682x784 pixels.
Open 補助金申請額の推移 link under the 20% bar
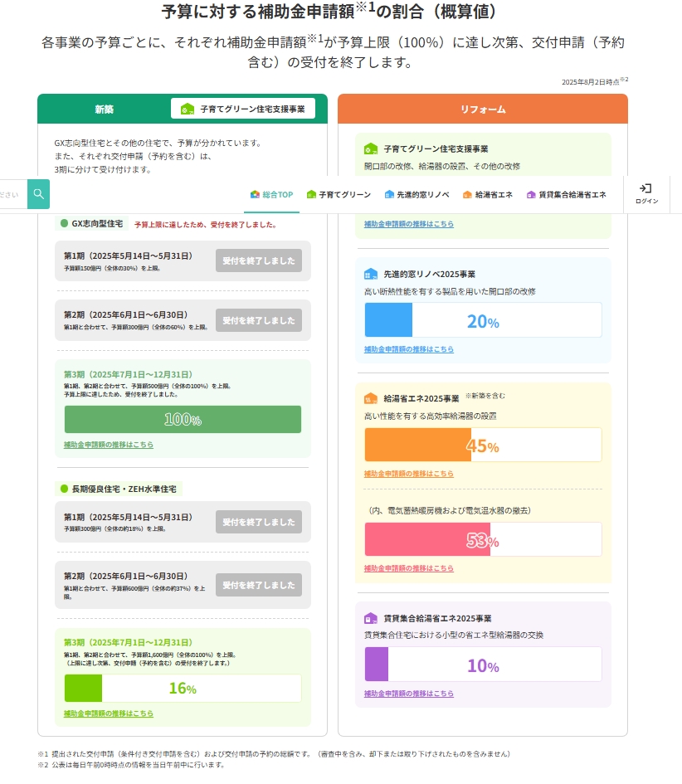pyautogui.click(x=409, y=349)
